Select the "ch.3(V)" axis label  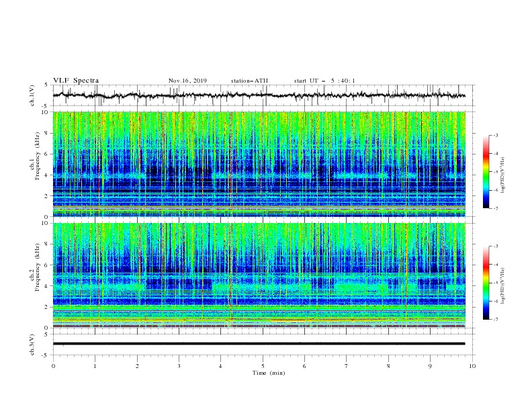[32, 345]
